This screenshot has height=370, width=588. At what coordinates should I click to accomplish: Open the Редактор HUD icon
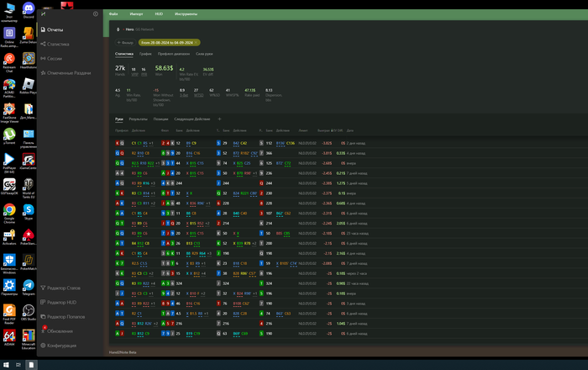click(x=42, y=302)
